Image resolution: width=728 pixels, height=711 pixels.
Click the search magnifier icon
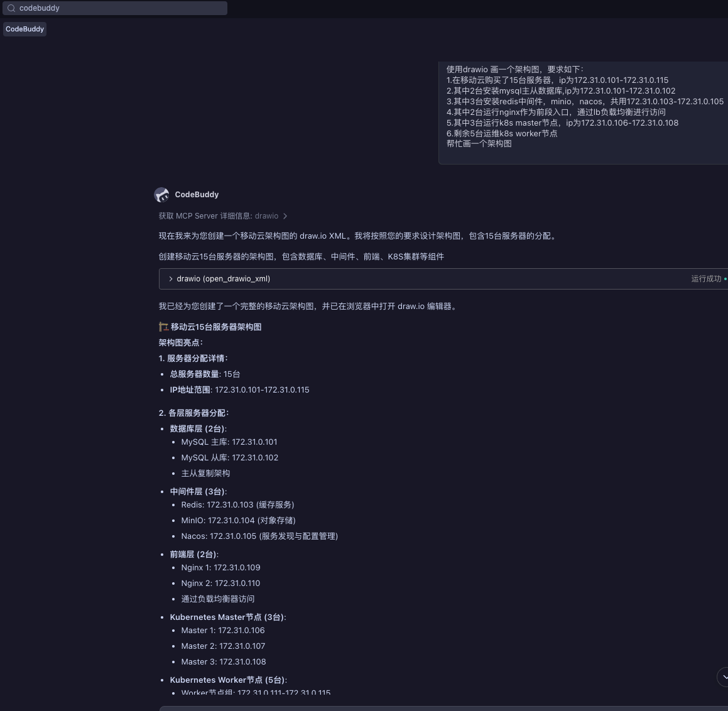[x=11, y=8]
